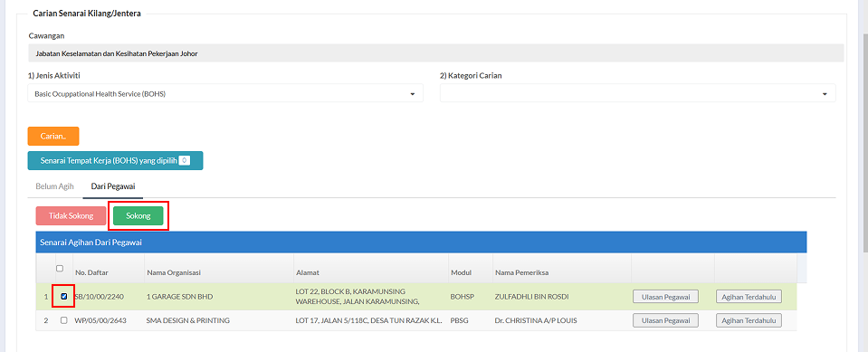The height and width of the screenshot is (352, 868).
Task: Open Agihan Terdahulu for SMA DESIGN & PRINTING
Action: pos(749,320)
